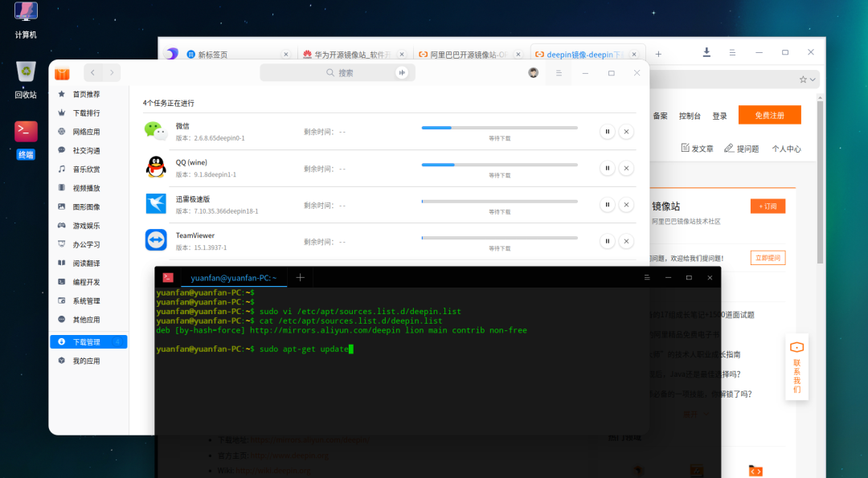Image resolution: width=868 pixels, height=478 pixels.
Task: Pause the 迅雷极速版 download
Action: (608, 205)
